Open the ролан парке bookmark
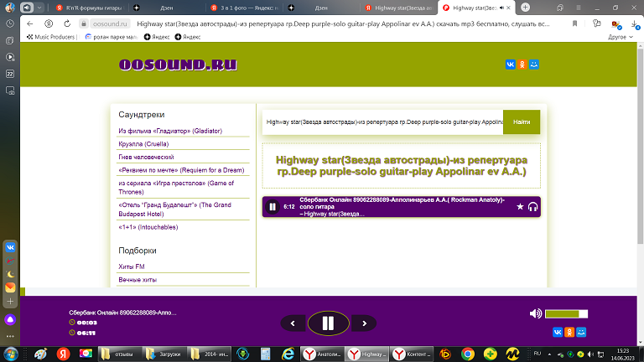This screenshot has height=362, width=644. pyautogui.click(x=112, y=37)
